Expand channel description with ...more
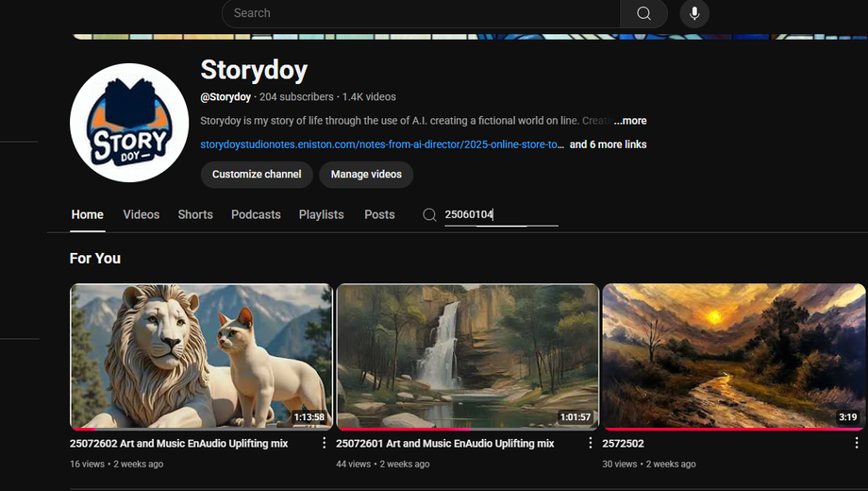The height and width of the screenshot is (491, 868). (630, 121)
